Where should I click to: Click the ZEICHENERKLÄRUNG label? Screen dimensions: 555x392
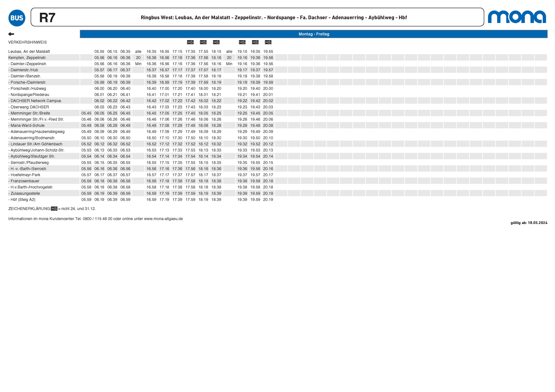[x=30, y=209]
